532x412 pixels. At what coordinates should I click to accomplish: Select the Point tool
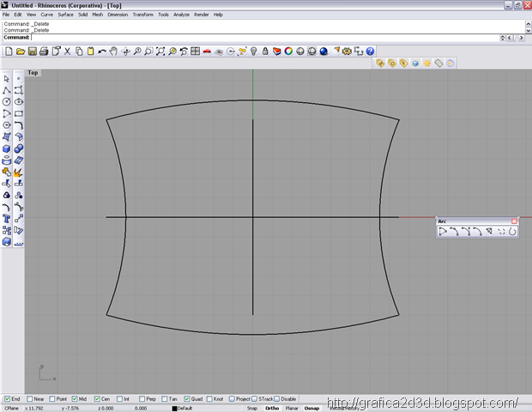(x=19, y=79)
